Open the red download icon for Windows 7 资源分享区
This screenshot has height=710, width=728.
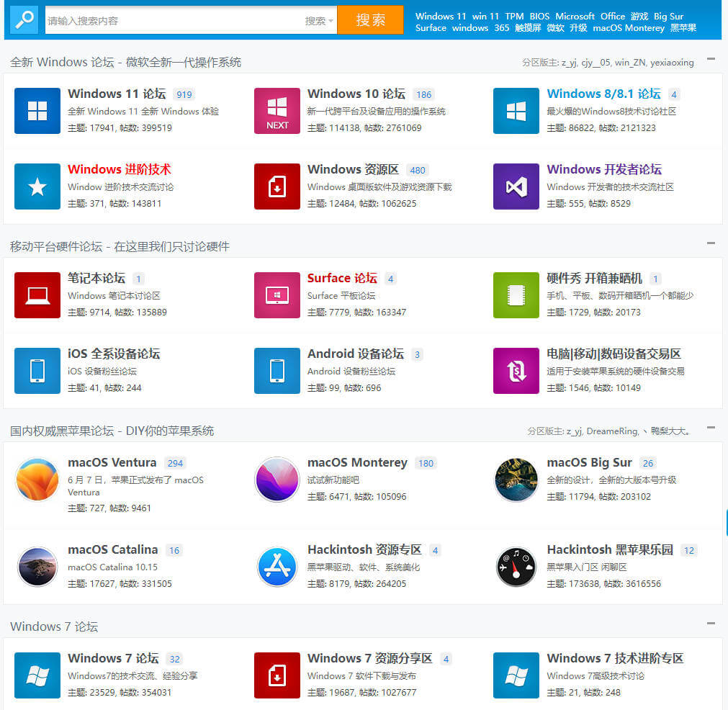pyautogui.click(x=277, y=675)
